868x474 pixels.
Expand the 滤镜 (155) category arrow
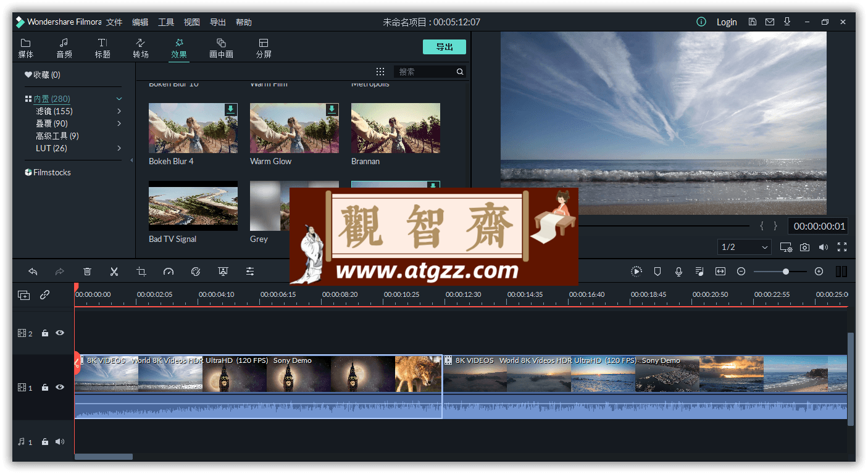click(119, 111)
